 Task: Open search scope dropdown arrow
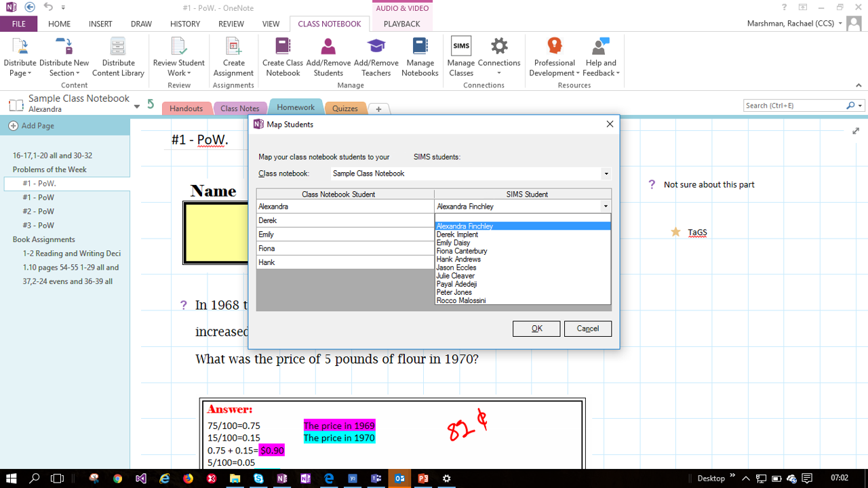861,106
